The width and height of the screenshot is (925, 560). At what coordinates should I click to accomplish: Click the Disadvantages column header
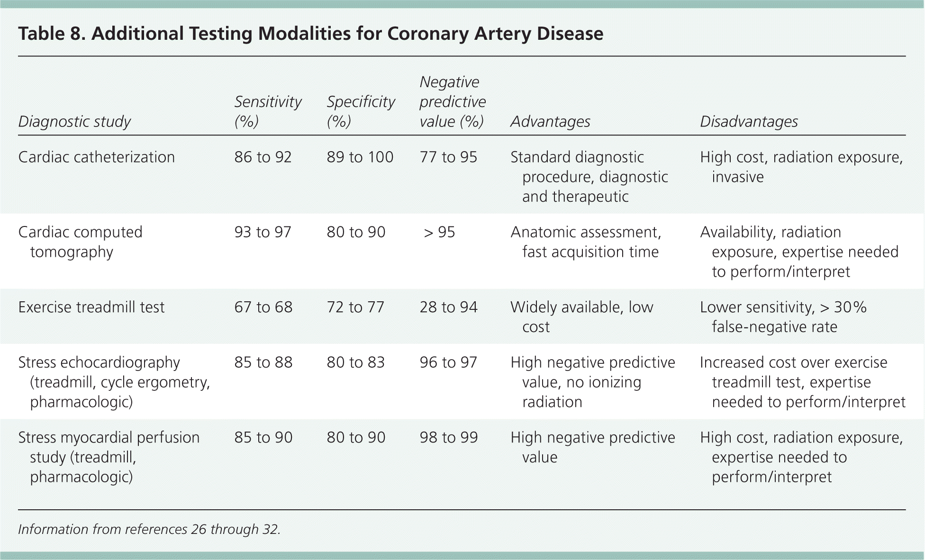pyautogui.click(x=749, y=122)
